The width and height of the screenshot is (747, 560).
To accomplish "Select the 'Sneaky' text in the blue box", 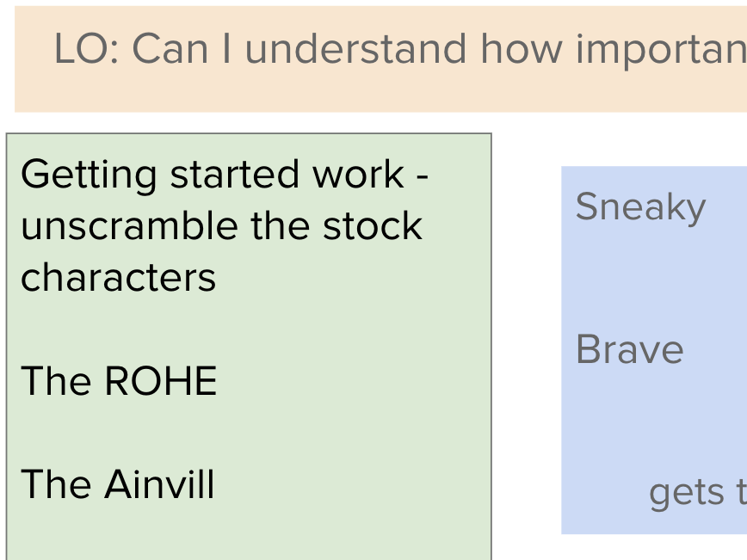I will (641, 207).
